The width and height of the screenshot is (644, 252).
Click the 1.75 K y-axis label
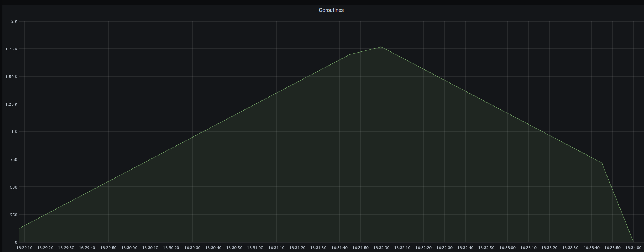[x=11, y=49]
